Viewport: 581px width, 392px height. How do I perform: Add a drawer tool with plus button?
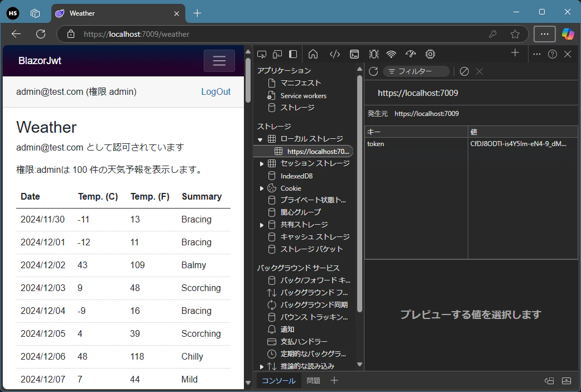(x=334, y=380)
